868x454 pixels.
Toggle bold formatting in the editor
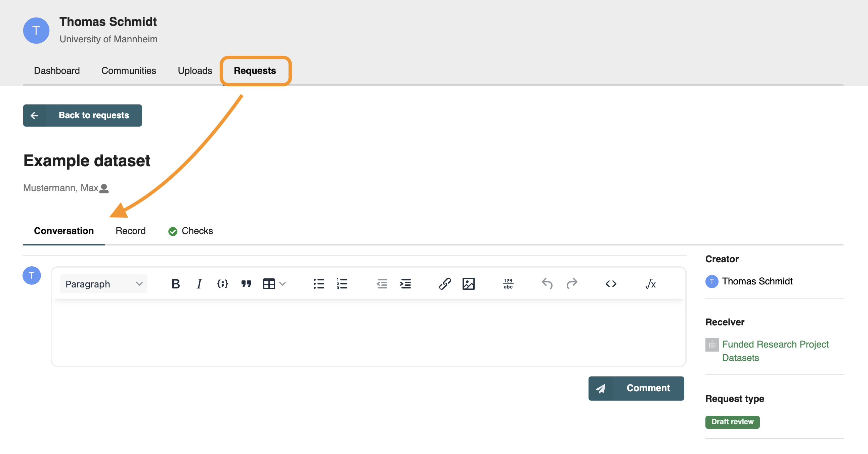point(176,284)
